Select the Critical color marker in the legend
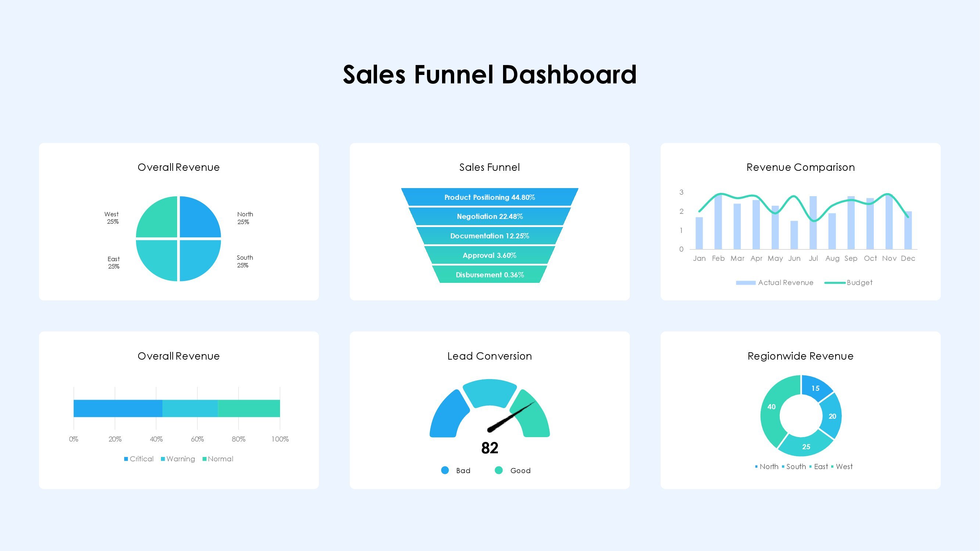Image resolution: width=980 pixels, height=551 pixels. pyautogui.click(x=126, y=458)
